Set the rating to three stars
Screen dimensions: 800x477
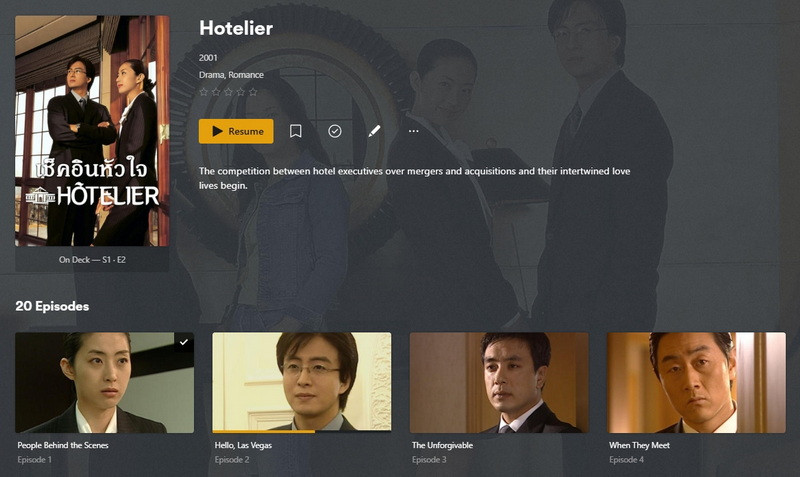click(228, 92)
